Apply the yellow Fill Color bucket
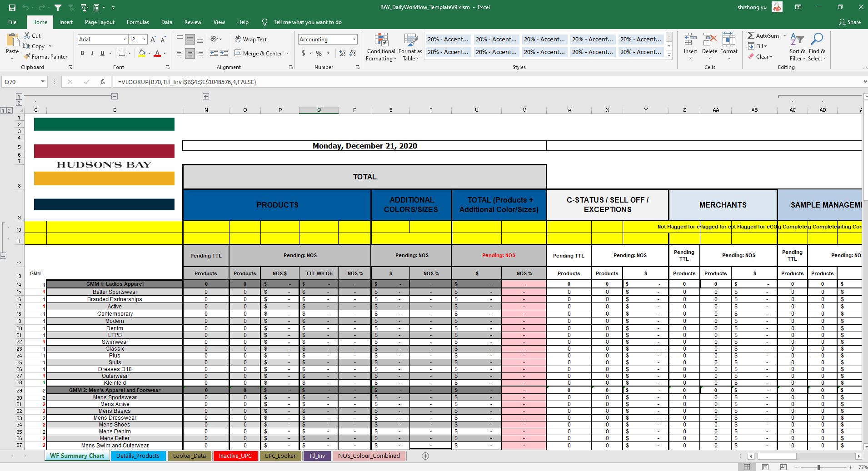The height and width of the screenshot is (471, 868). tap(142, 53)
